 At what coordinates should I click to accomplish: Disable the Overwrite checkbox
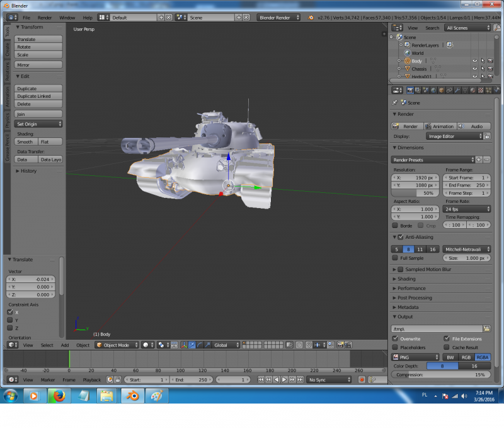[395, 338]
